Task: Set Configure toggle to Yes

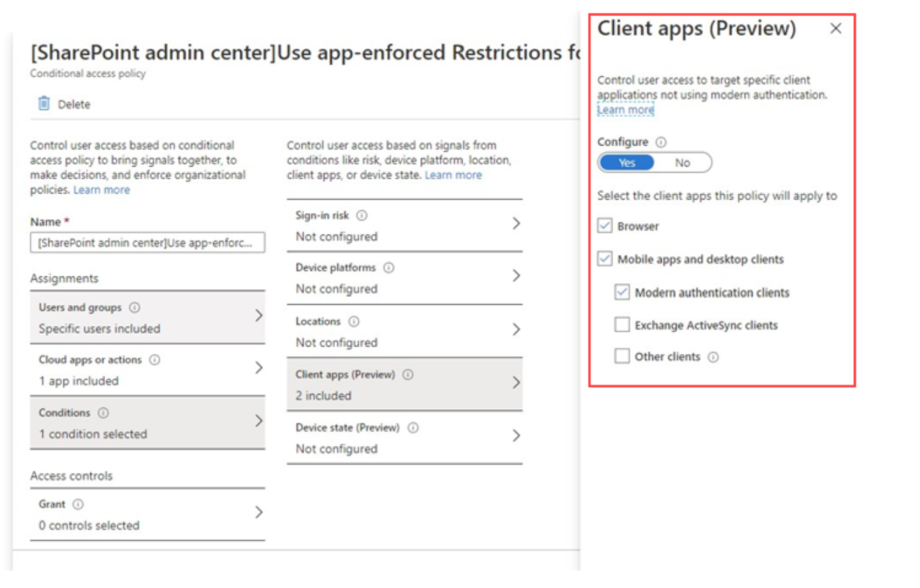Action: pyautogui.click(x=627, y=163)
